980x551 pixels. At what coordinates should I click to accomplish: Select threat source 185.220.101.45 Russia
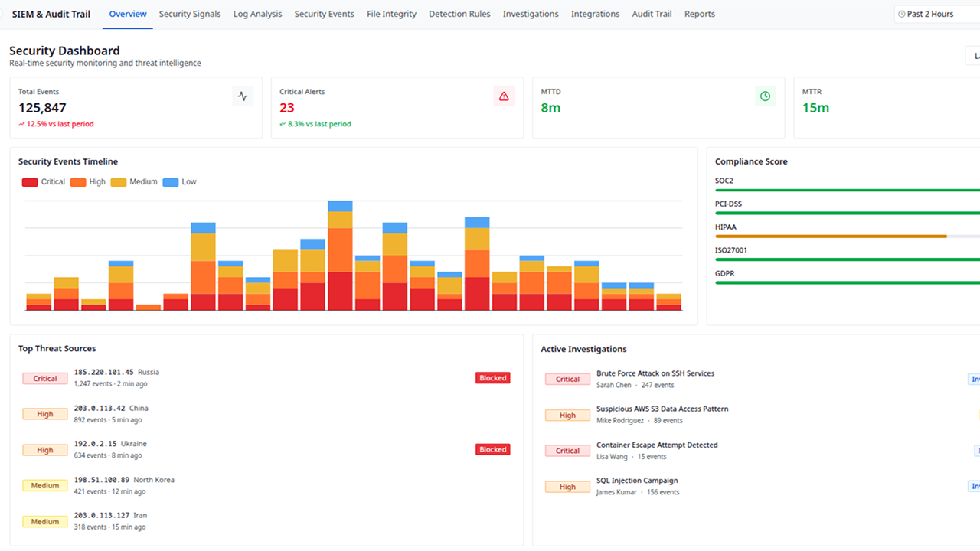(266, 378)
